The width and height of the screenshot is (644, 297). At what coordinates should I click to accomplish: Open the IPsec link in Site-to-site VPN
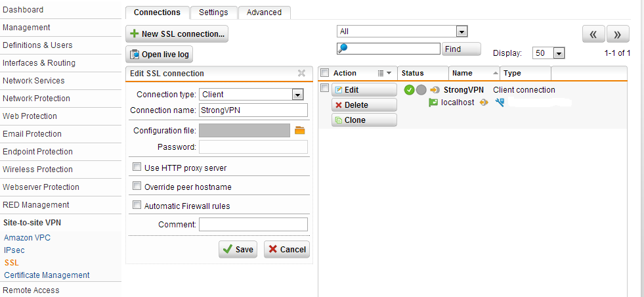click(14, 250)
